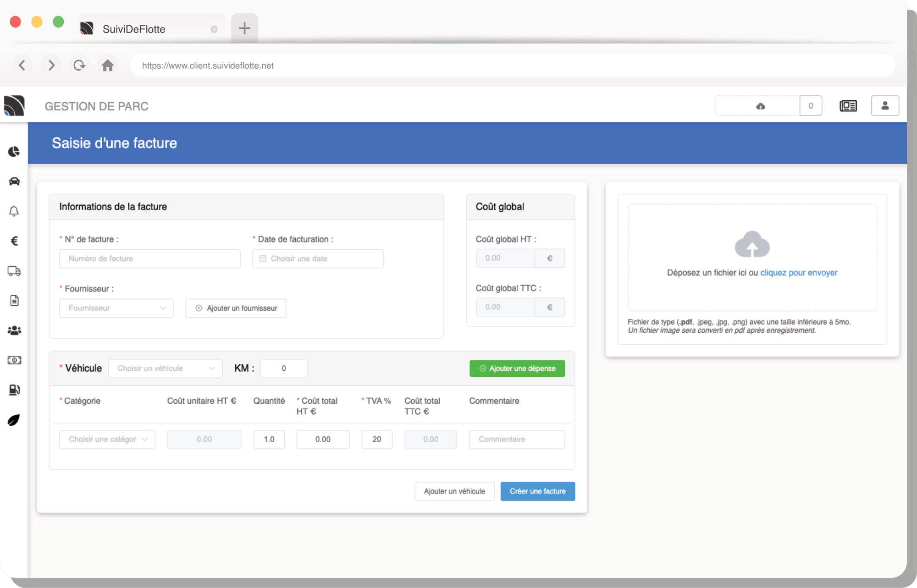Open the news icon in top bar
917x588 pixels.
(848, 106)
